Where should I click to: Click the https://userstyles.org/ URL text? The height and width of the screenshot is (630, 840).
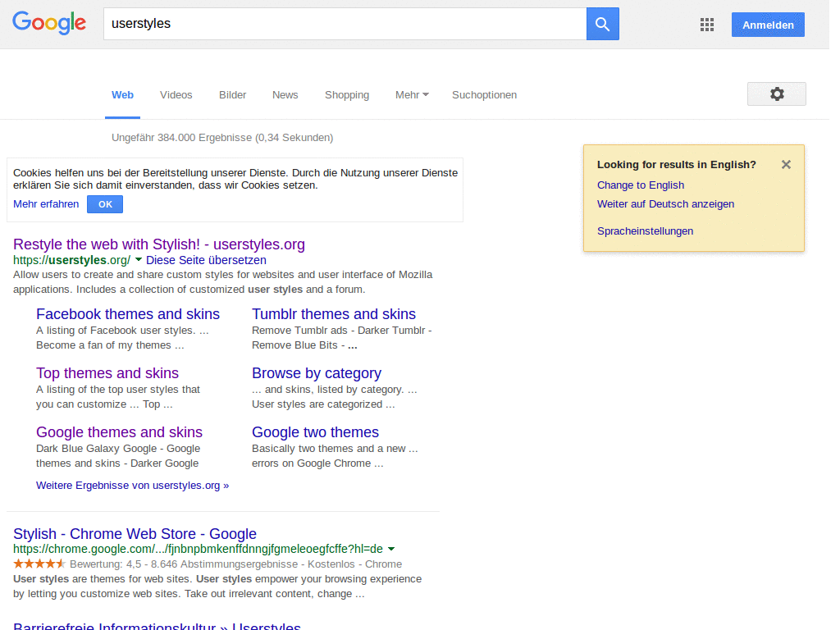pos(72,260)
